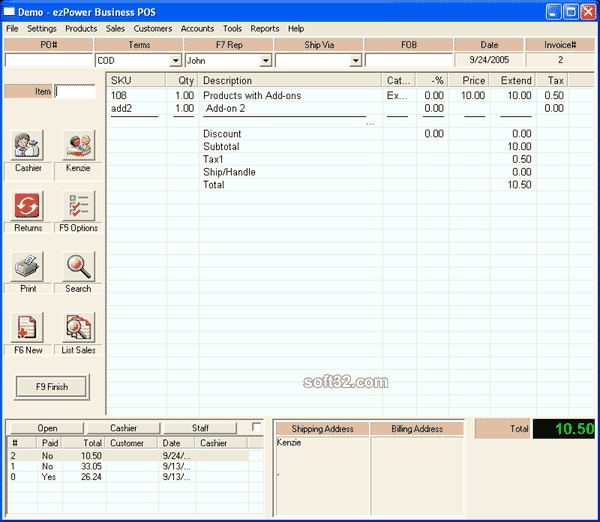Open the Products menu

81,29
